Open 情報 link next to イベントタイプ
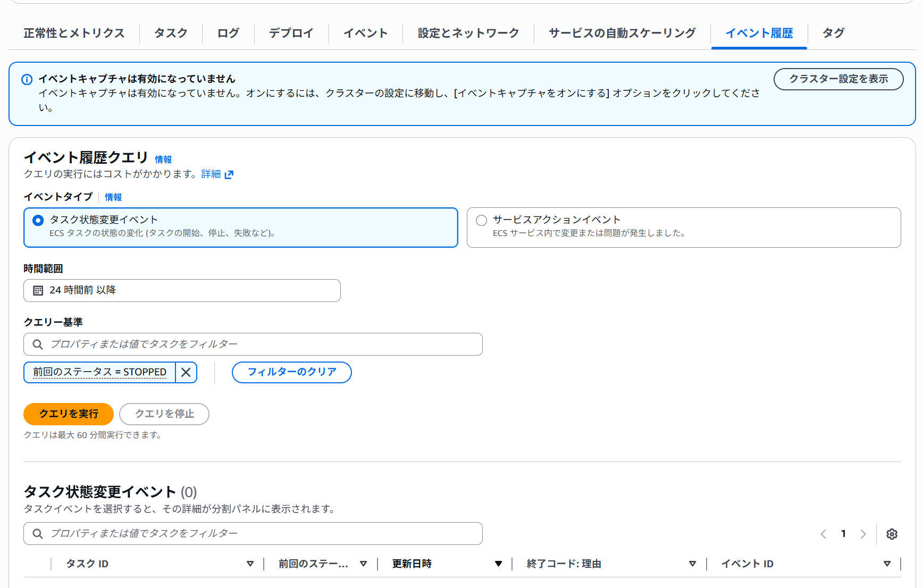The width and height of the screenshot is (923, 588). click(113, 197)
